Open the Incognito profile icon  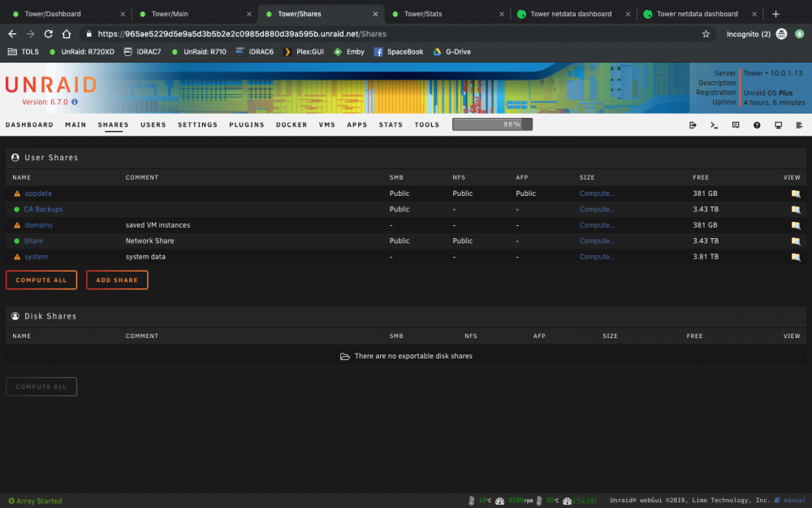(x=781, y=33)
